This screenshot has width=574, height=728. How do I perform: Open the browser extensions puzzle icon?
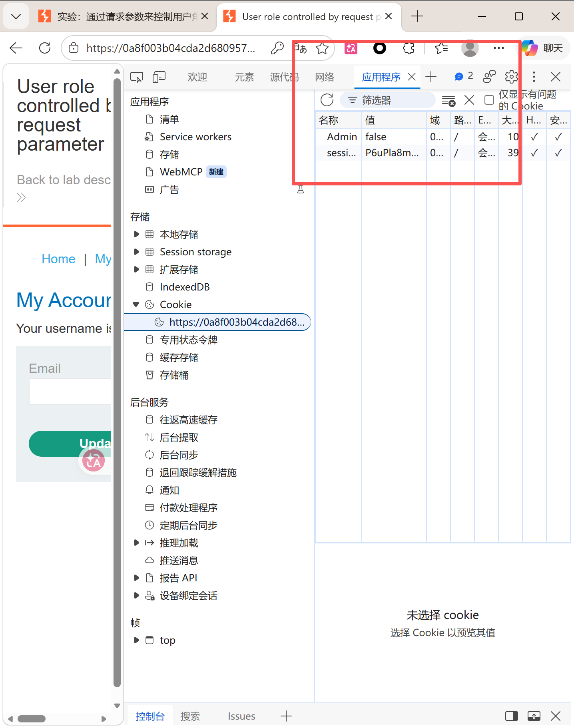click(x=409, y=48)
